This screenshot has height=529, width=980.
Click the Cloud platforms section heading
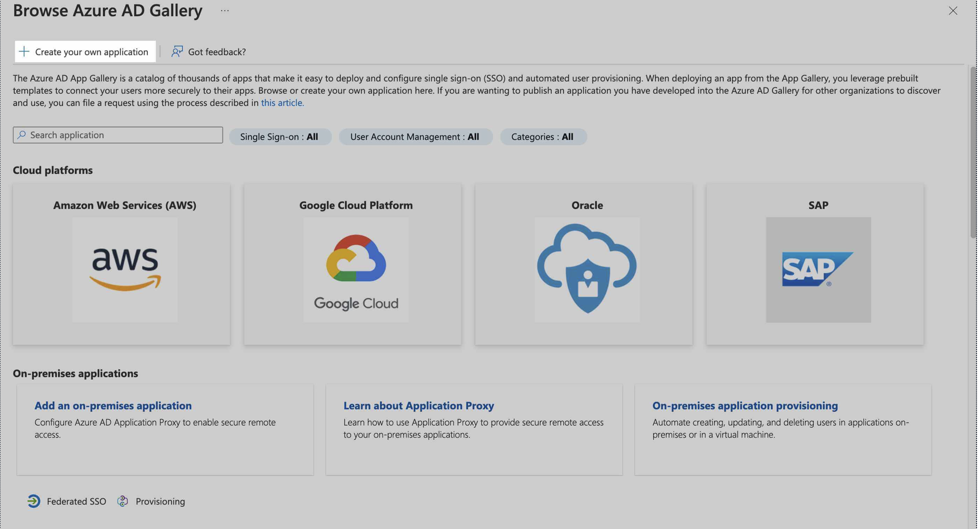tap(53, 170)
